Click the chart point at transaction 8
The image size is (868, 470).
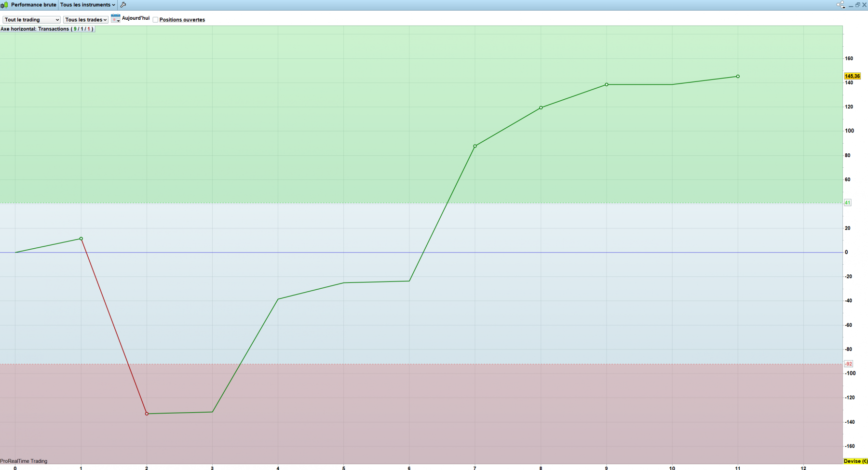tap(541, 107)
